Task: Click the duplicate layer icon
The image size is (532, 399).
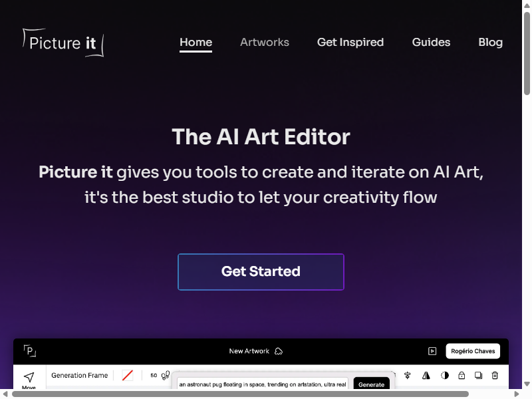Action: click(478, 375)
